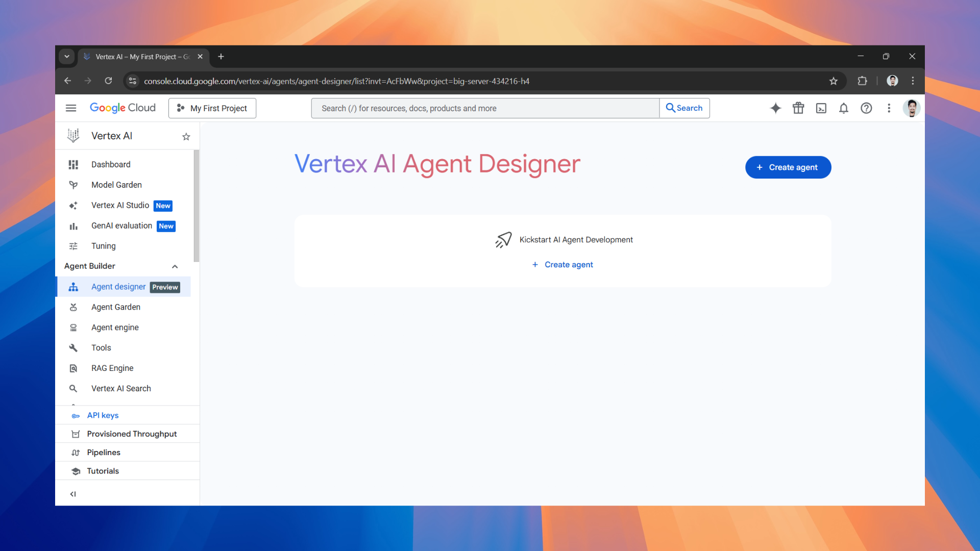Bookmark this page with the address bar star

834,81
